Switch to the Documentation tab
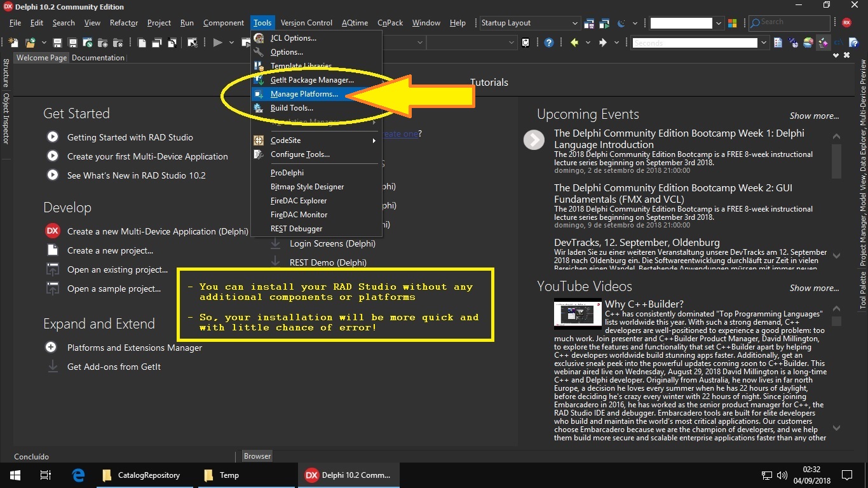Image resolution: width=868 pixels, height=488 pixels. (98, 58)
